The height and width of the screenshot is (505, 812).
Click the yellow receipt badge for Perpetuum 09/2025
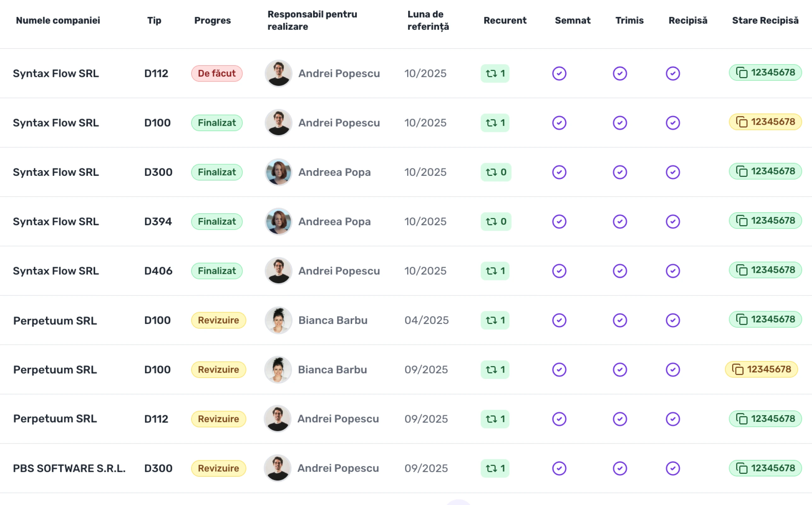(761, 370)
